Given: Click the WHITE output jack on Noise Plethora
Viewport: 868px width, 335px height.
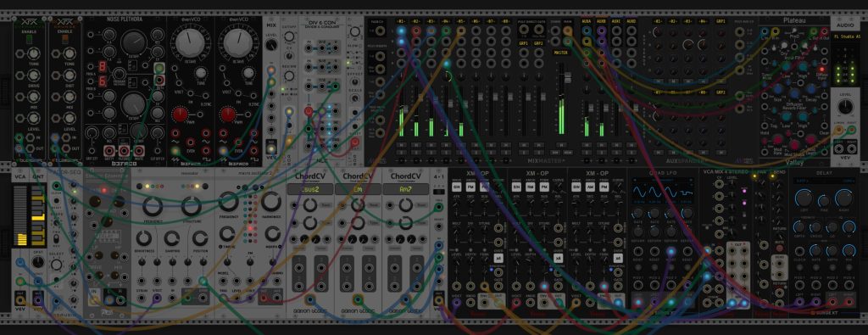Looking at the screenshot, I should pos(138,151).
